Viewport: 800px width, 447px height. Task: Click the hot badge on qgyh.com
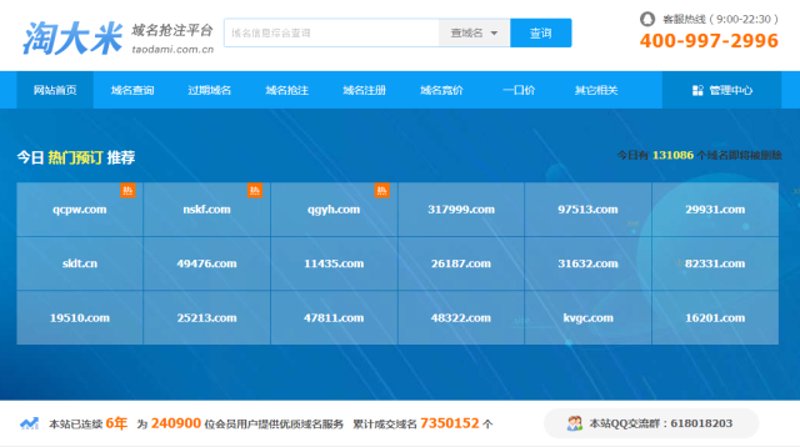click(x=382, y=190)
